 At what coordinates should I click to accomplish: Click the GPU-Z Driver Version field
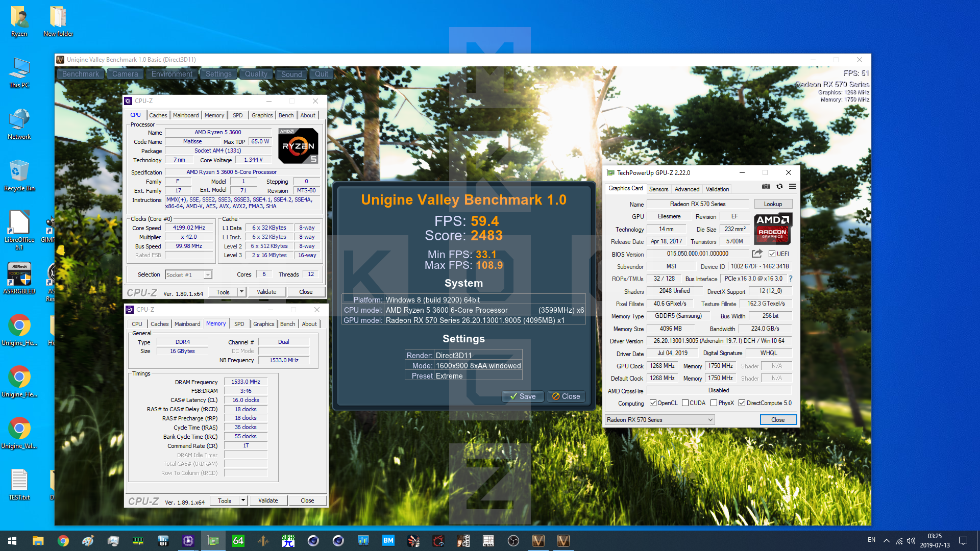(x=719, y=341)
